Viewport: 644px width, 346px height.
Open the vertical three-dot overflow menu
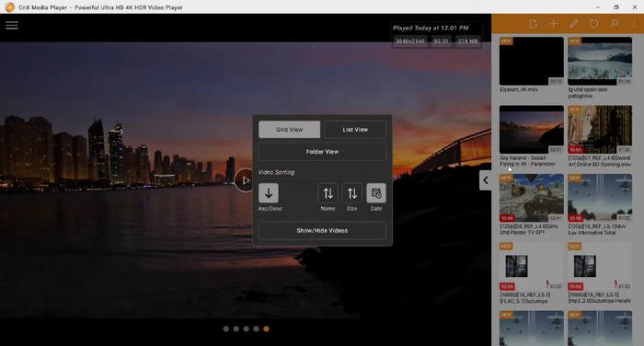[634, 24]
